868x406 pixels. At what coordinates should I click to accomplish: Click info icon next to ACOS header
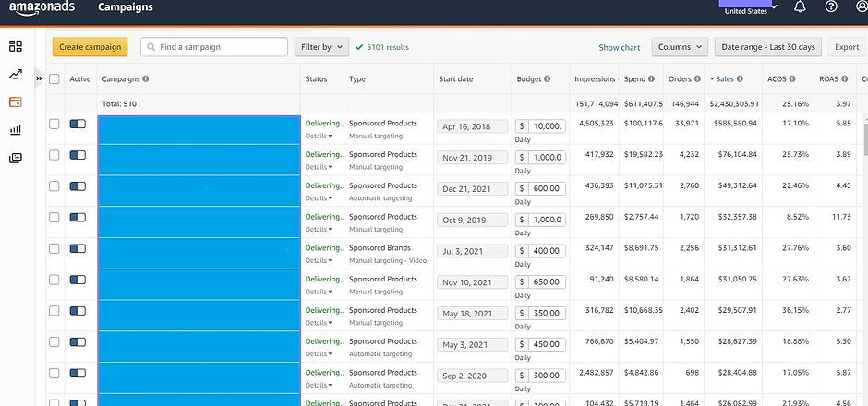(x=792, y=79)
